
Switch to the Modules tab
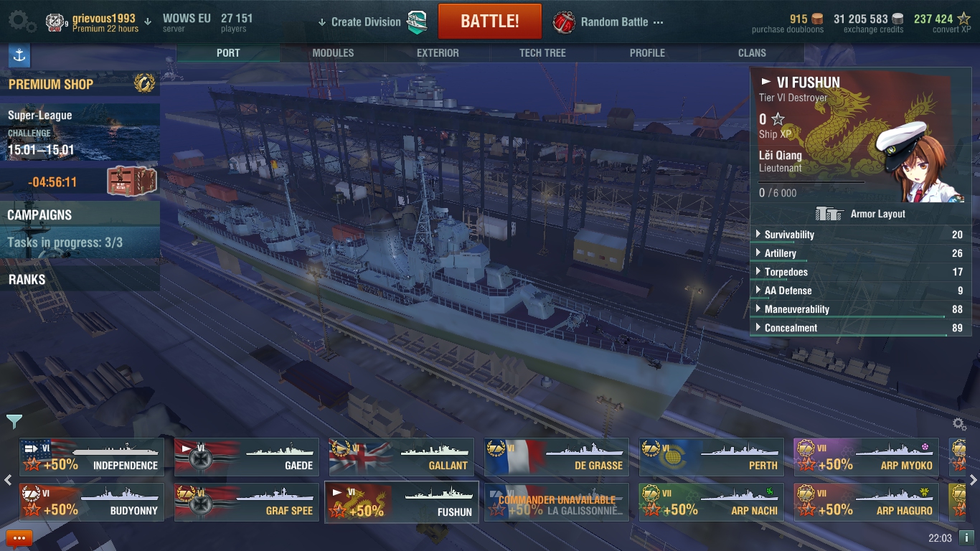coord(333,53)
